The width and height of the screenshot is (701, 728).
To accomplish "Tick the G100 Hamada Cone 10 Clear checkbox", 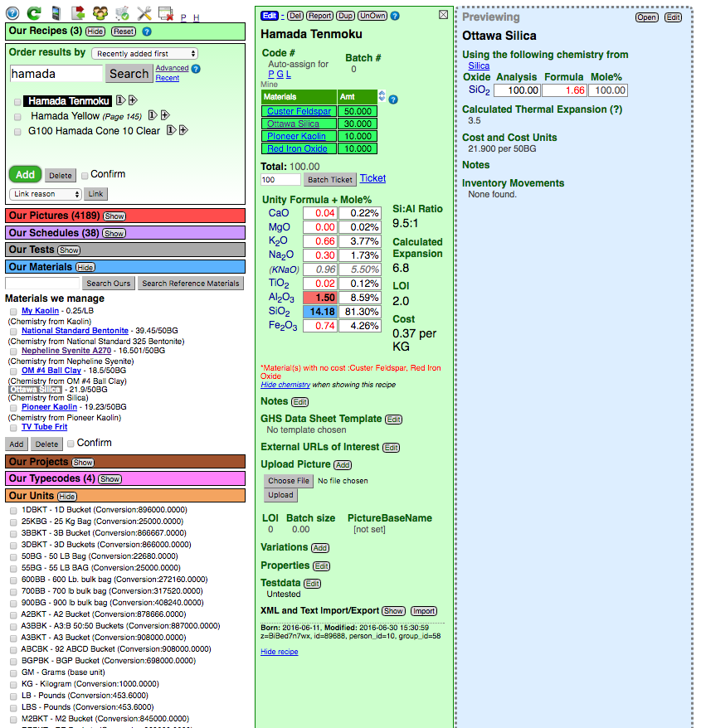I will point(17,132).
